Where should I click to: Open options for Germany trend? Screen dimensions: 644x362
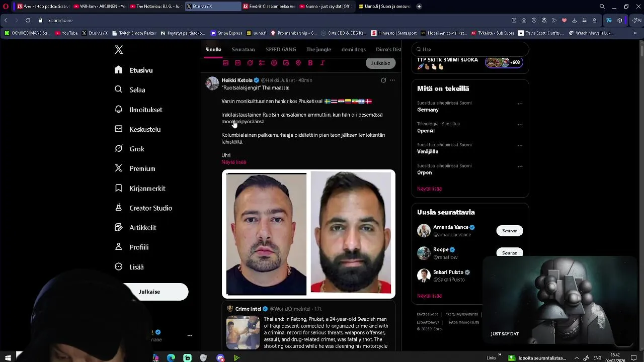coord(520,104)
